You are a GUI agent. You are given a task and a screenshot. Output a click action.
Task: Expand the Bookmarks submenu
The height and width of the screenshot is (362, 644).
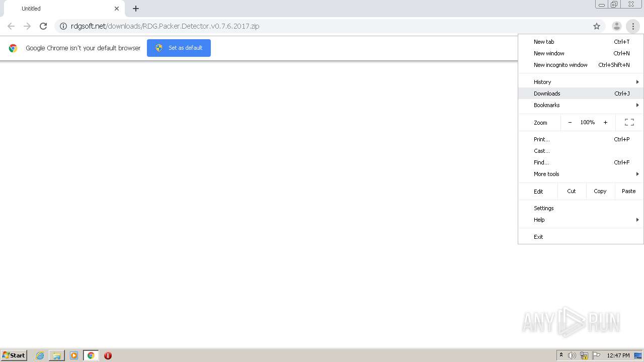point(581,105)
